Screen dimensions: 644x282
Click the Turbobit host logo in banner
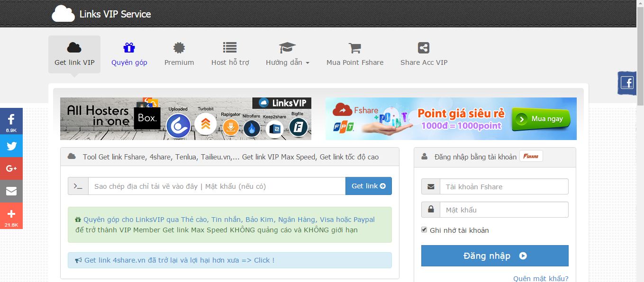point(206,124)
